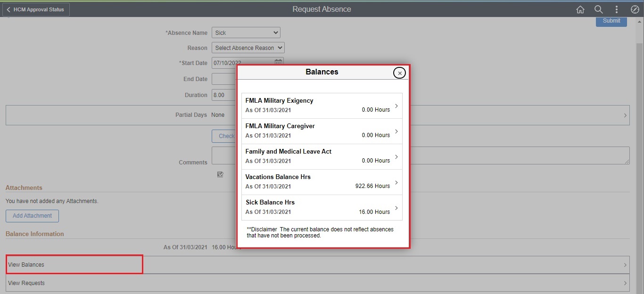Open the Absence Name dropdown showing Sick
Screen dimensions: 644x294
[246, 33]
